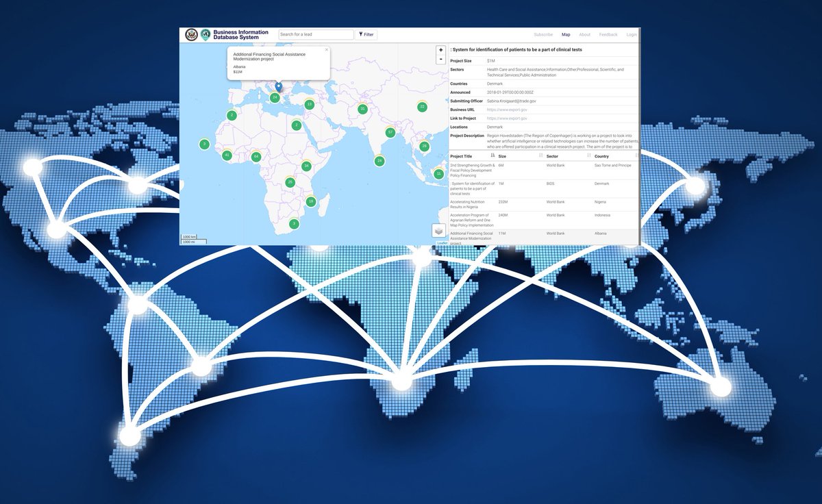This screenshot has width=822, height=504.
Task: Select row 2nd Strengthening Growth & Fiscal Policy
Action: click(545, 171)
